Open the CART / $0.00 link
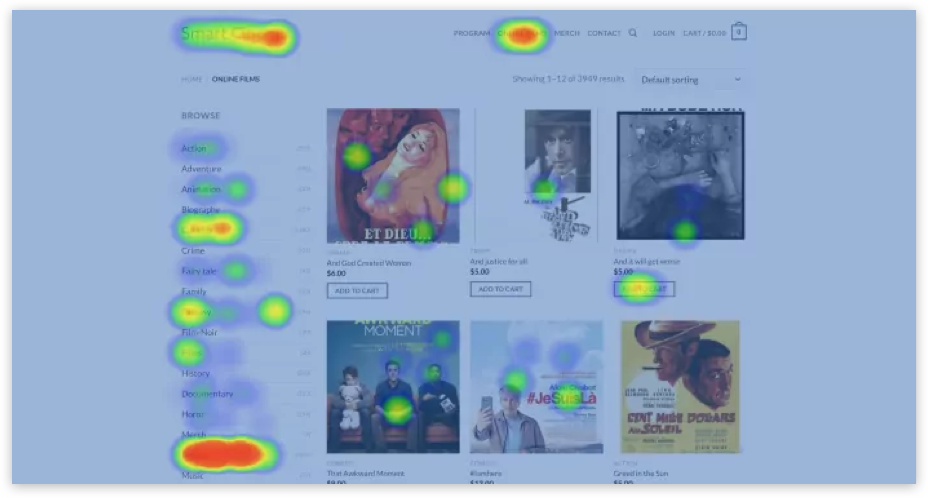 704,33
